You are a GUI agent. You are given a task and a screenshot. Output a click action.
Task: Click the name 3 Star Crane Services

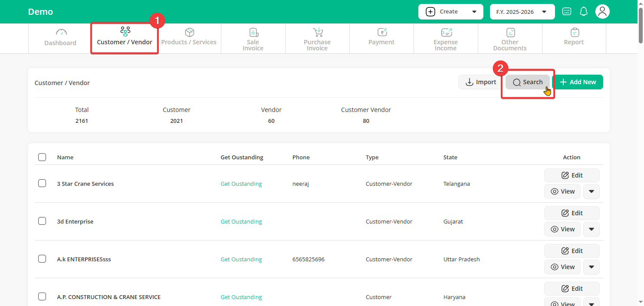coord(85,184)
